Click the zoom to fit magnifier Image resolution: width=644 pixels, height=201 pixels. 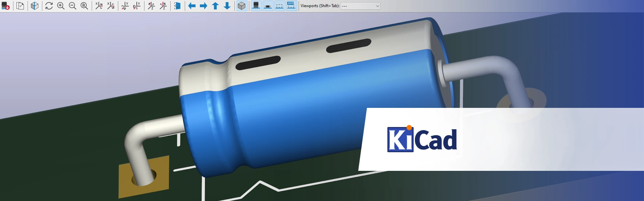click(85, 6)
